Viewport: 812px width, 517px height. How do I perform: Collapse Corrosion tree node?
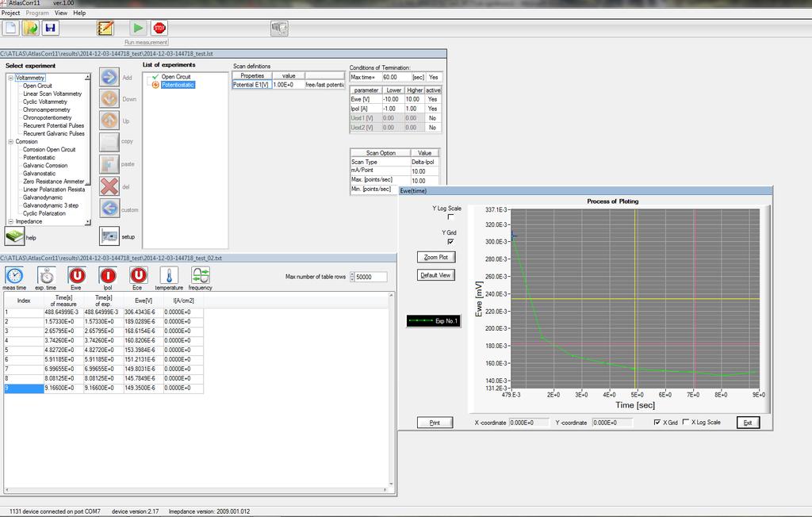[10, 141]
